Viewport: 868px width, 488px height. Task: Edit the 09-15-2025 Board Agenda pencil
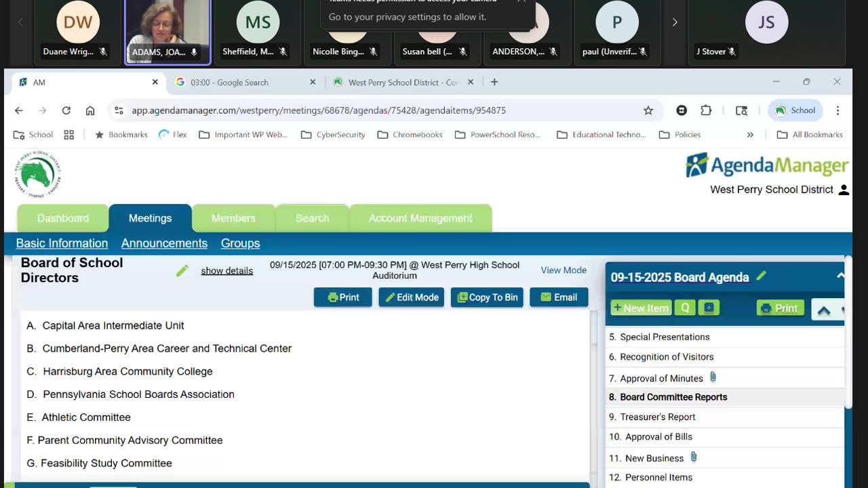pyautogui.click(x=761, y=276)
